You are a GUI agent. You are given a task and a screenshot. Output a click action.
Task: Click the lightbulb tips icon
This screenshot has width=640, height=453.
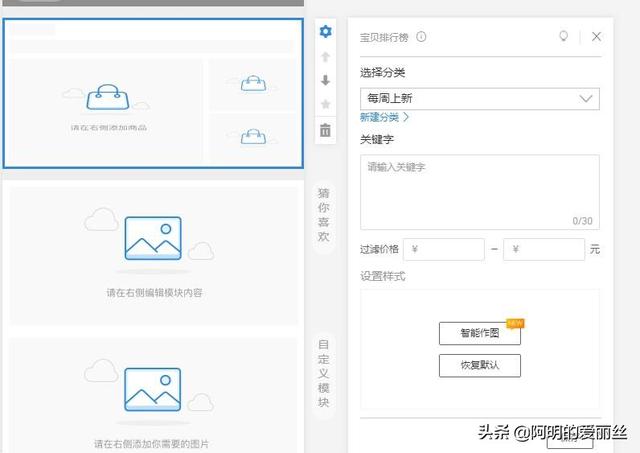click(564, 37)
